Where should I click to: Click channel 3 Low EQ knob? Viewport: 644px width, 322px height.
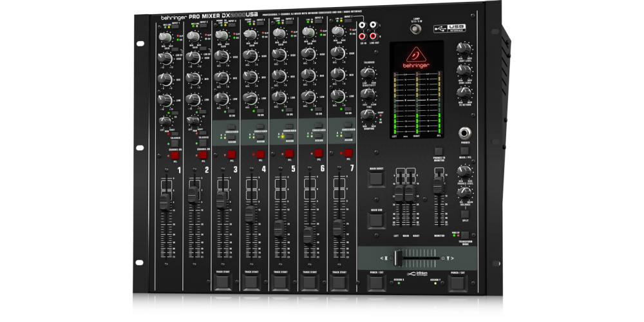(221, 98)
